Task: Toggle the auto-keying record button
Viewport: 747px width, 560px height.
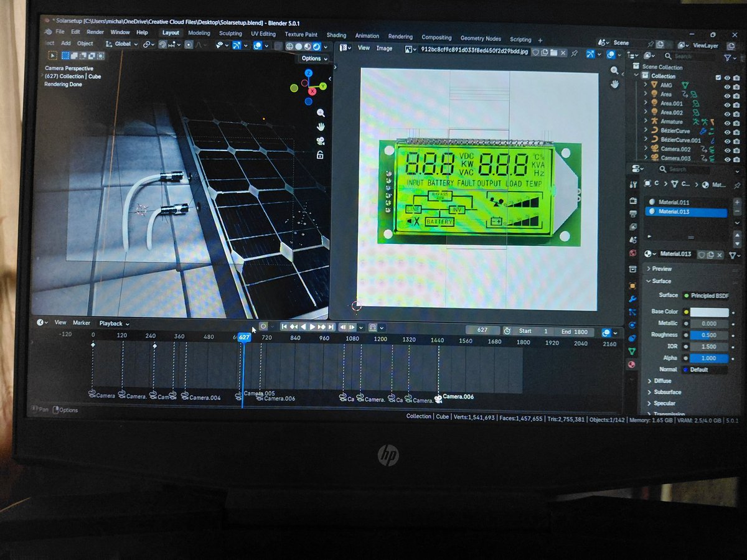Action: [x=263, y=326]
